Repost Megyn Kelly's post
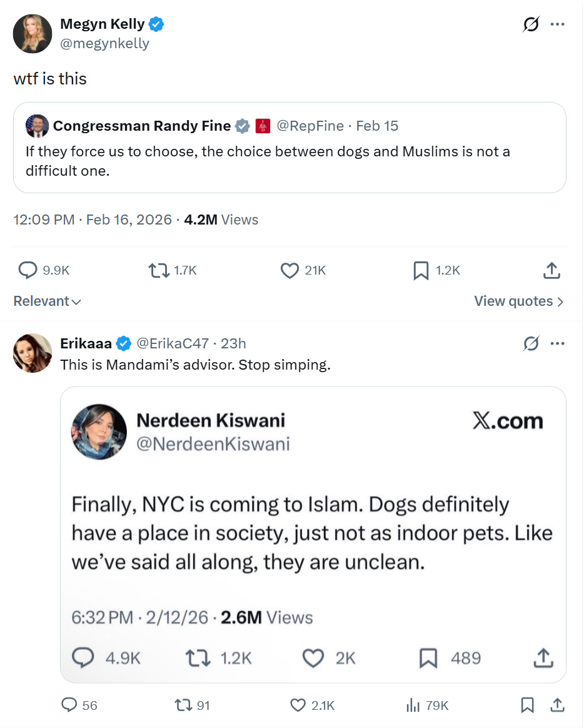Viewport: 584px width, 728px height. point(158,270)
